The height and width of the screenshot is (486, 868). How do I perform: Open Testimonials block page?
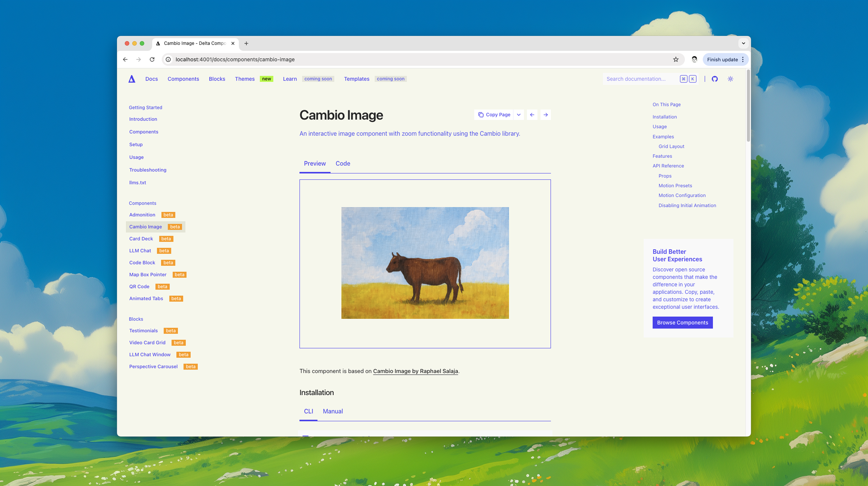[x=144, y=331]
